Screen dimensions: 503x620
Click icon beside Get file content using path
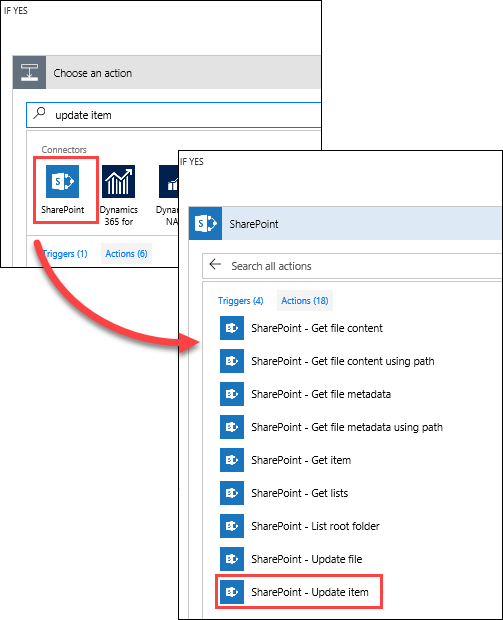(232, 361)
